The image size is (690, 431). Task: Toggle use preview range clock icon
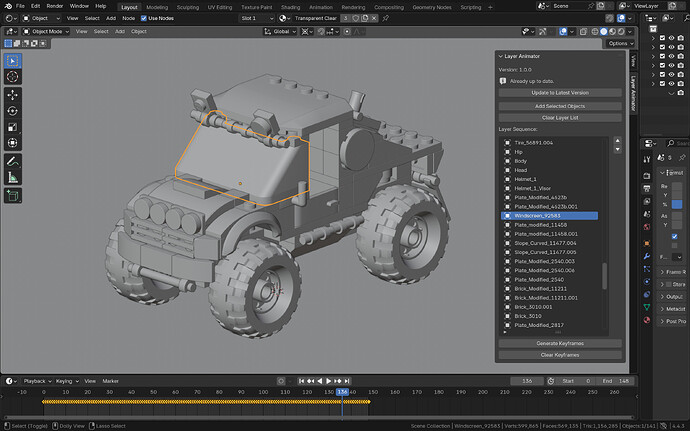tap(551, 381)
